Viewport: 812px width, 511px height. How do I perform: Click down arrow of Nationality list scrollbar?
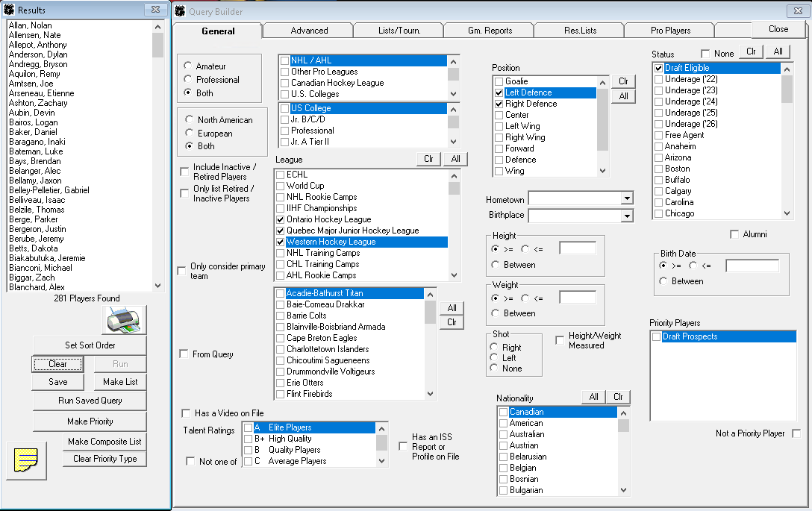(x=623, y=490)
